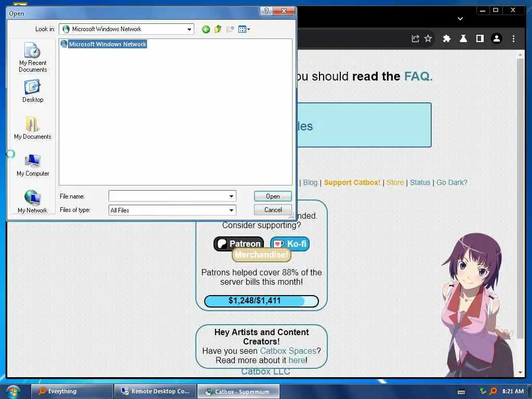Toggle the browser side panel icon
The width and height of the screenshot is (532, 399).
coord(480,38)
